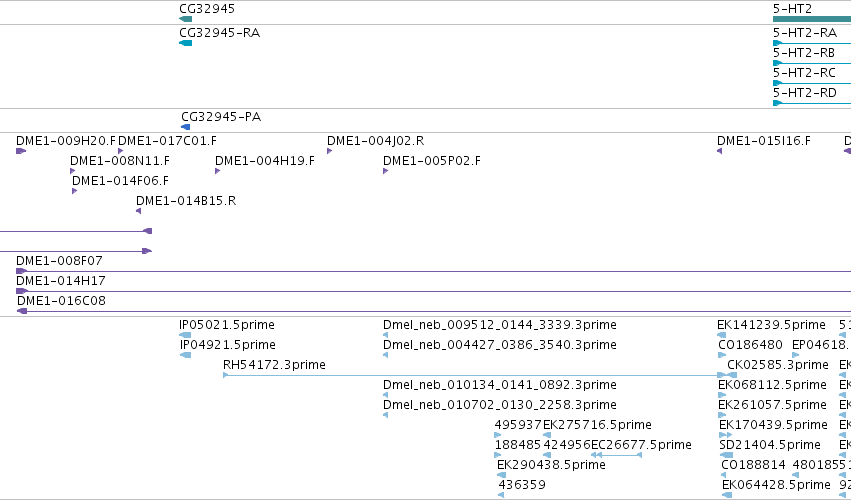Open DME1-017C01.F feature
This screenshot has width=851, height=500.
(x=167, y=141)
